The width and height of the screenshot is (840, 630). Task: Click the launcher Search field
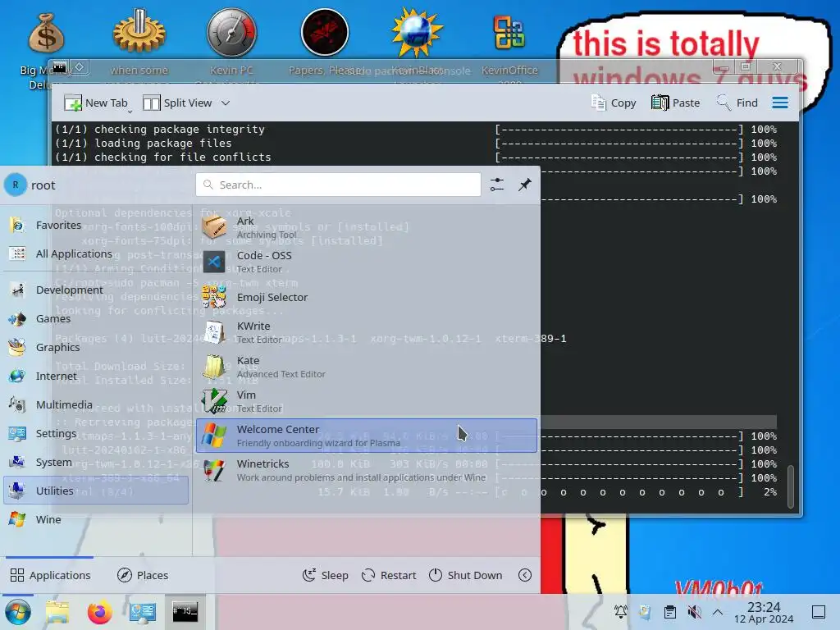pyautogui.click(x=338, y=185)
